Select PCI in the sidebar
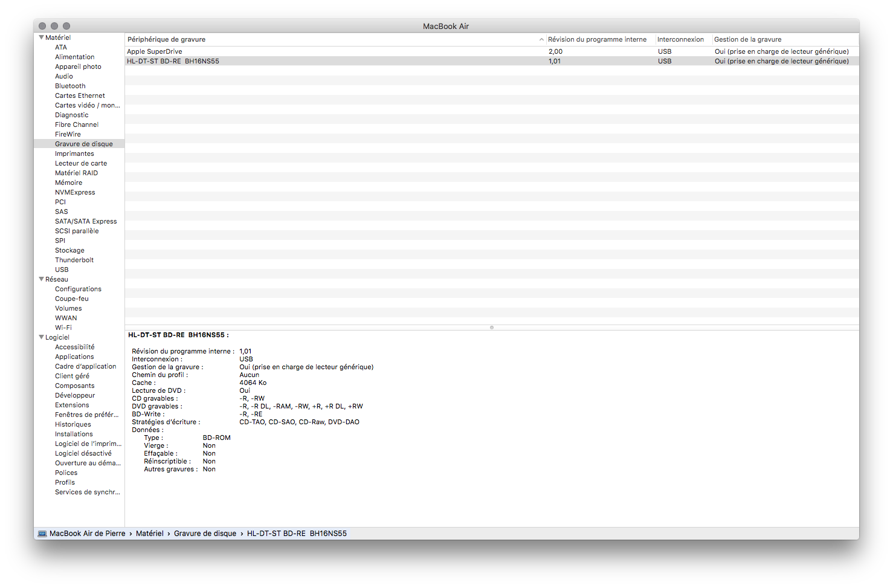The image size is (893, 588). [60, 202]
